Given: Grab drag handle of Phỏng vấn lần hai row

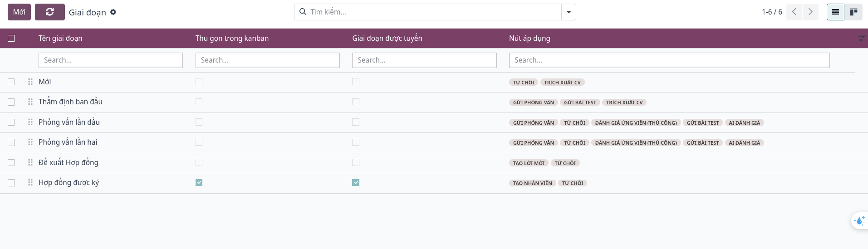Looking at the screenshot, I should tap(30, 142).
